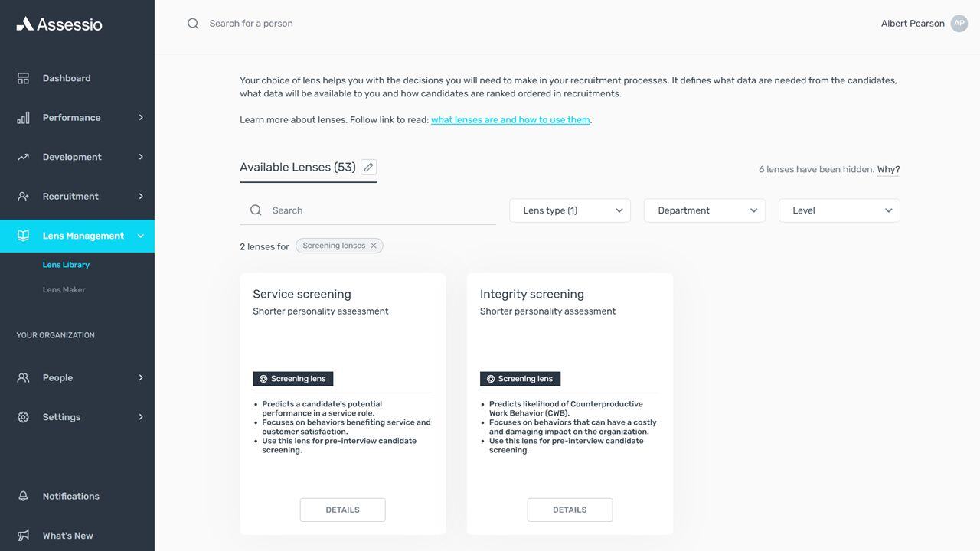The image size is (980, 551).
Task: Click the What's New megaphone icon
Action: pyautogui.click(x=23, y=536)
